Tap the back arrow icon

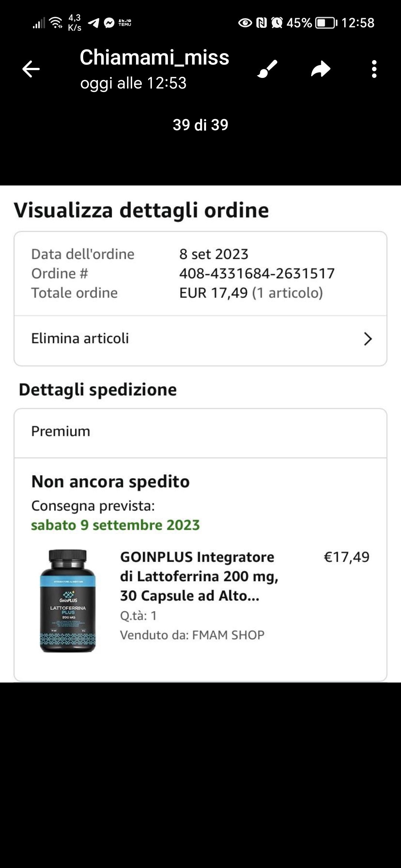[31, 69]
